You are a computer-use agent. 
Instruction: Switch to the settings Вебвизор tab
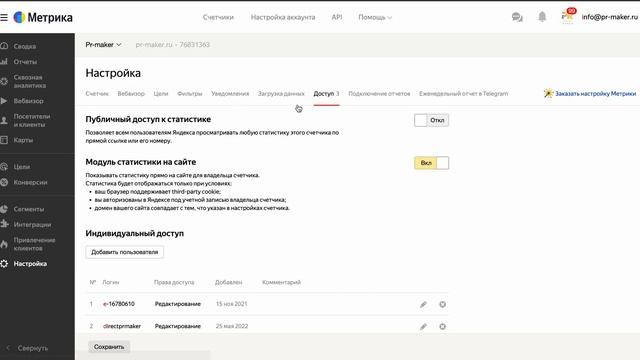pos(131,93)
